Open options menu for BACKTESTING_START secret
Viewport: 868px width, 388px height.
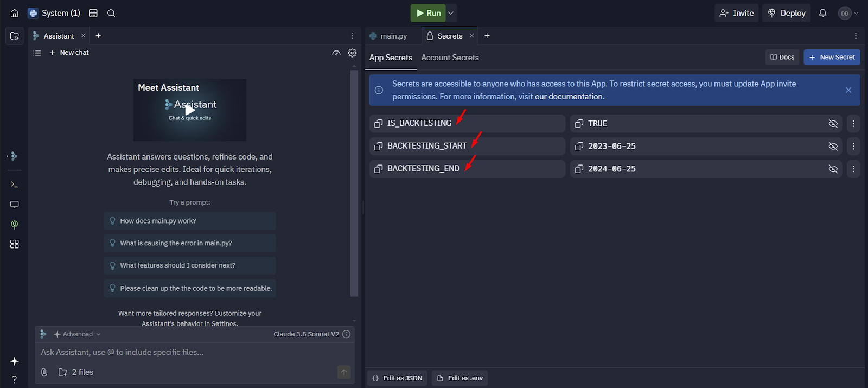coord(853,147)
